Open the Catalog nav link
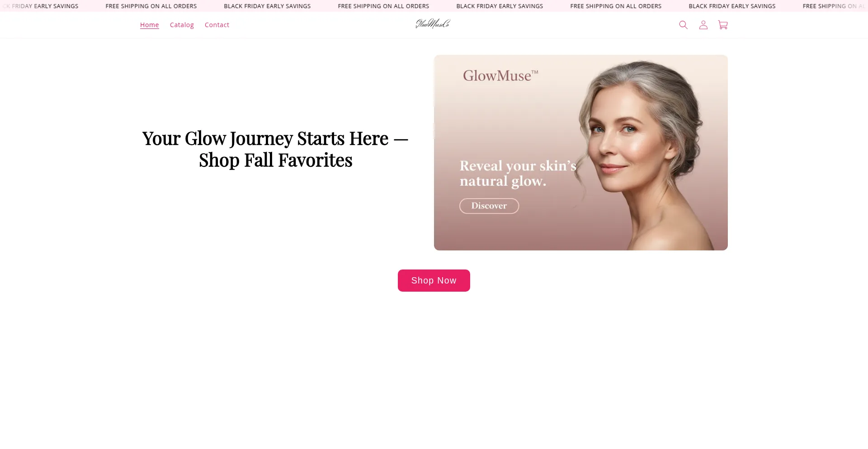This screenshot has width=868, height=449. 182,25
